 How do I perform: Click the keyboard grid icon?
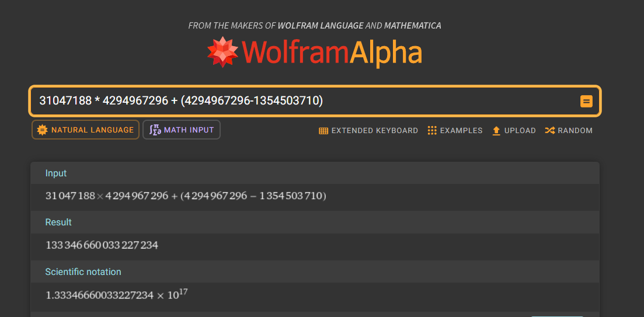323,131
